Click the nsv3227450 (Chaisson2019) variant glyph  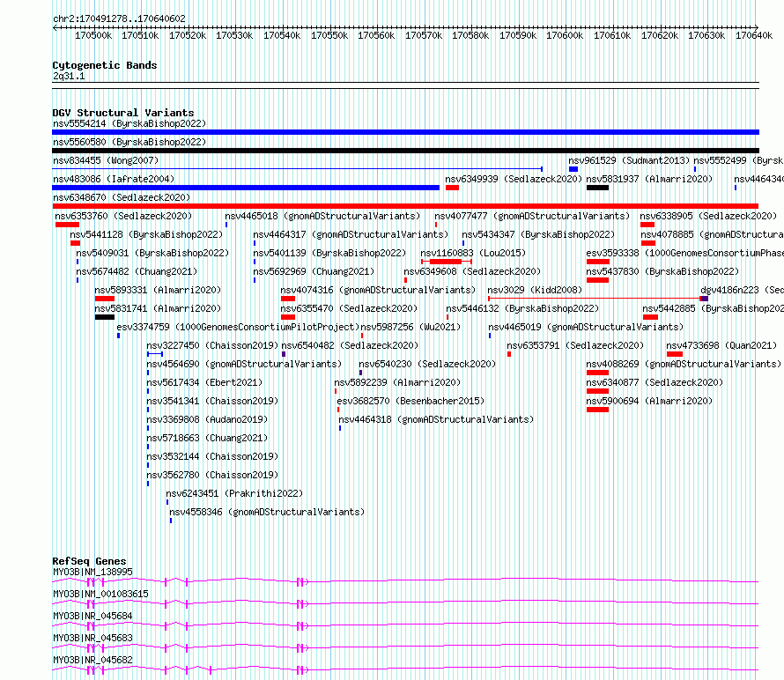[x=155, y=354]
